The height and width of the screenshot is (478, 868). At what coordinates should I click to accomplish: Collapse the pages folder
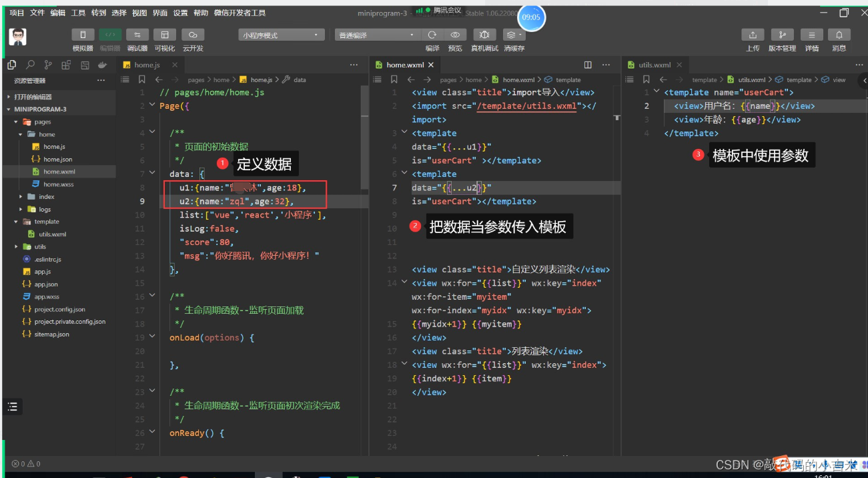pyautogui.click(x=59, y=122)
